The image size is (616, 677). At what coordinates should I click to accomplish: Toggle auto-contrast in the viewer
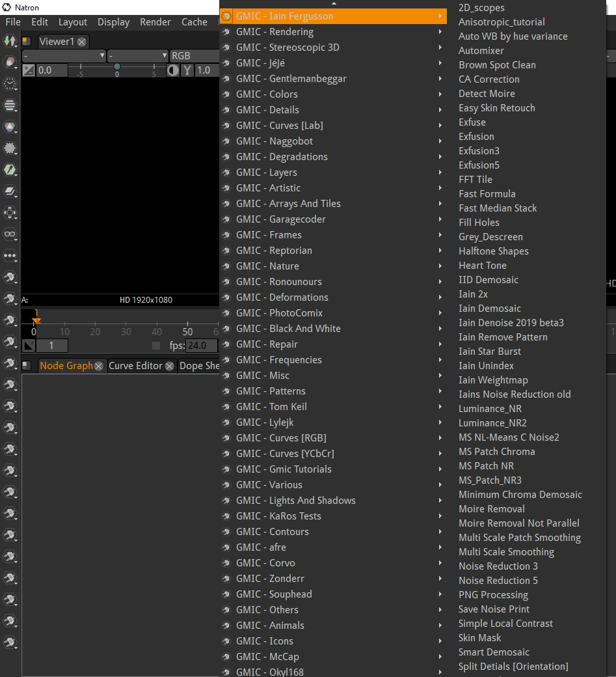[x=173, y=70]
